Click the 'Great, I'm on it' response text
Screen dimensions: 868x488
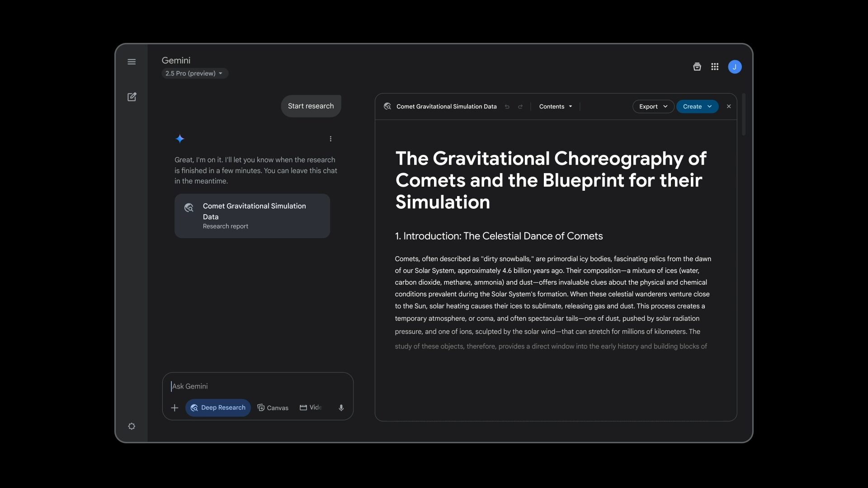(256, 170)
